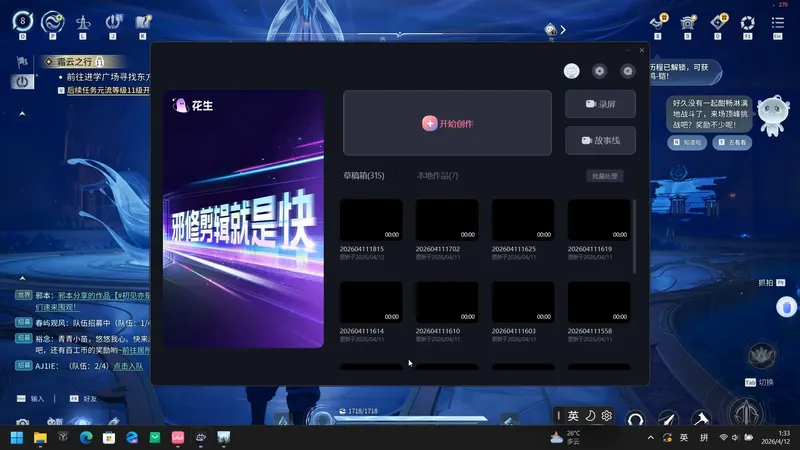The width and height of the screenshot is (800, 450).
Task: Open draft thumbnail 202604111610
Action: [x=447, y=302]
